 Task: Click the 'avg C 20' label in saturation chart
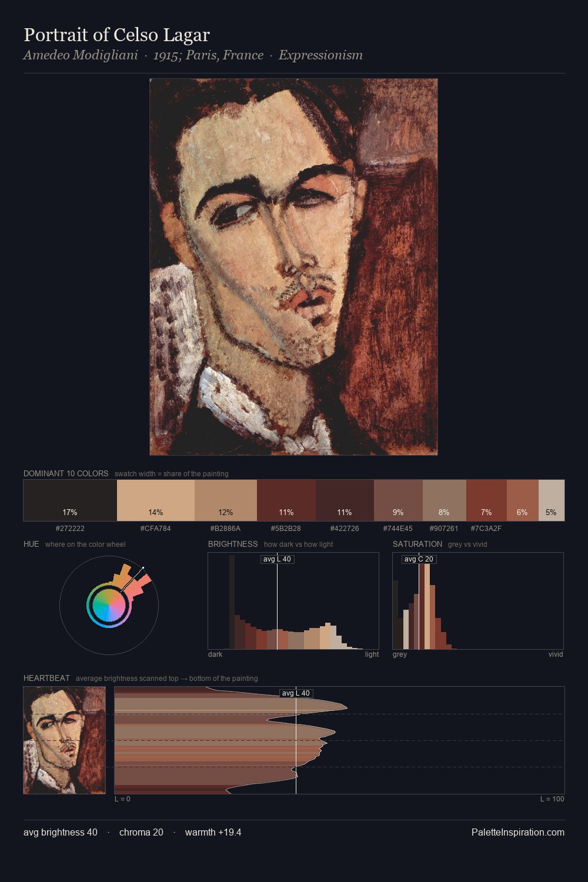[419, 559]
